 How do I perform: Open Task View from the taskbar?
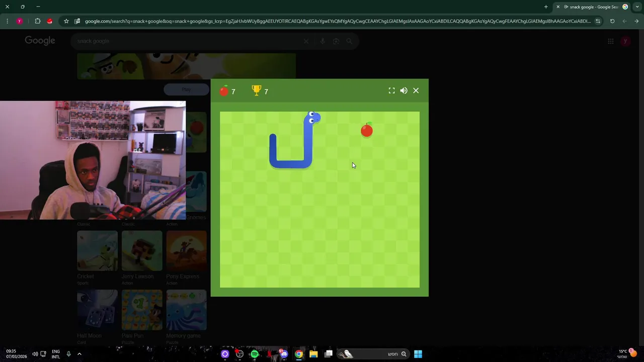(329, 354)
